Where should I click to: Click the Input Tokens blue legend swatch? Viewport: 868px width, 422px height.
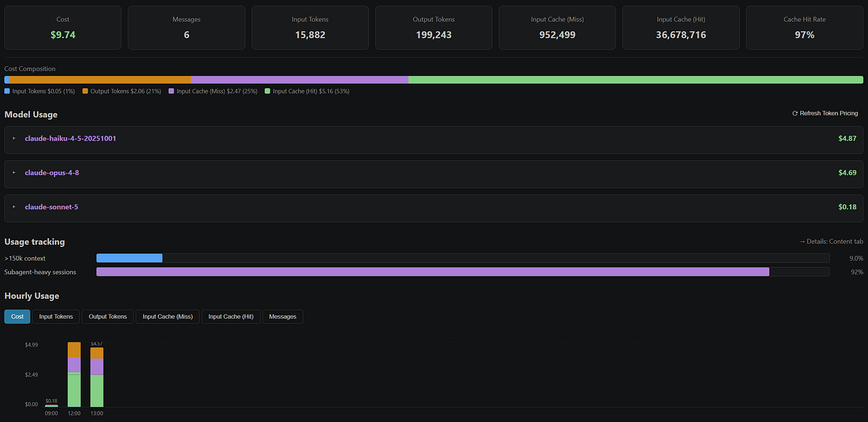click(7, 91)
